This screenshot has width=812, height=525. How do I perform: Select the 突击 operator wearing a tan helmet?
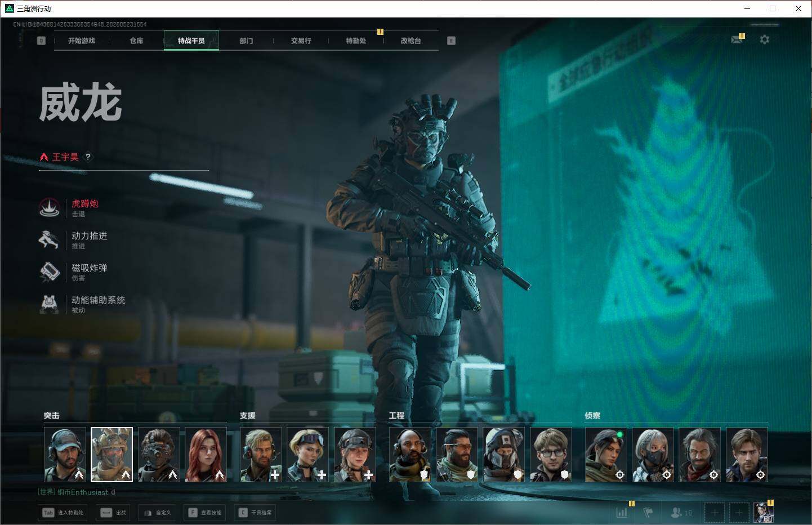point(112,455)
